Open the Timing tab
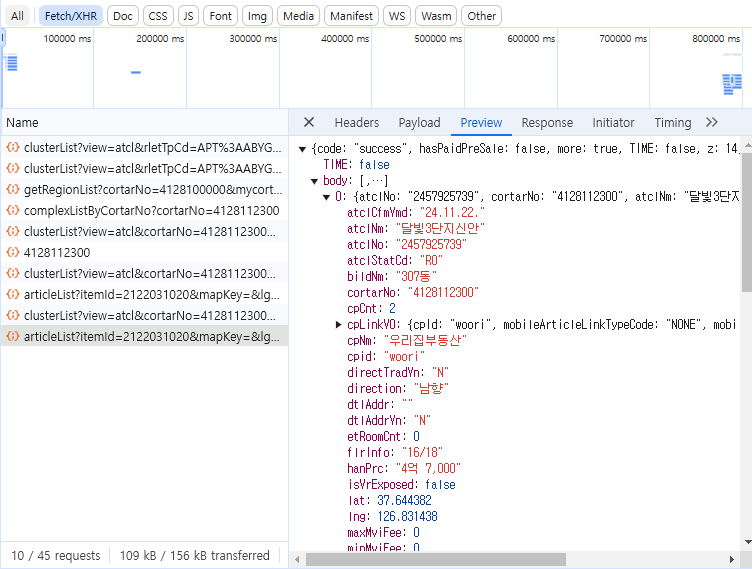Viewport: 752px width, 569px height. [672, 123]
